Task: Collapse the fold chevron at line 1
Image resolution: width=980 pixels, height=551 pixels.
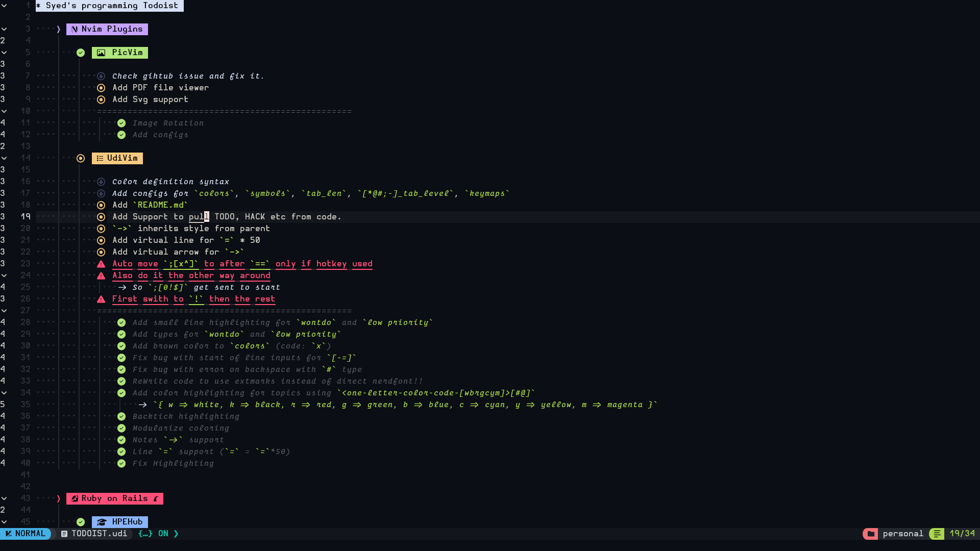Action: (x=4, y=6)
